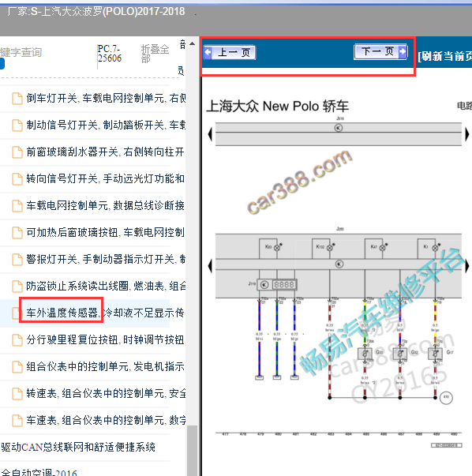Click 8888 display symbol in diagram
This screenshot has height=476, width=472.
coord(284,285)
